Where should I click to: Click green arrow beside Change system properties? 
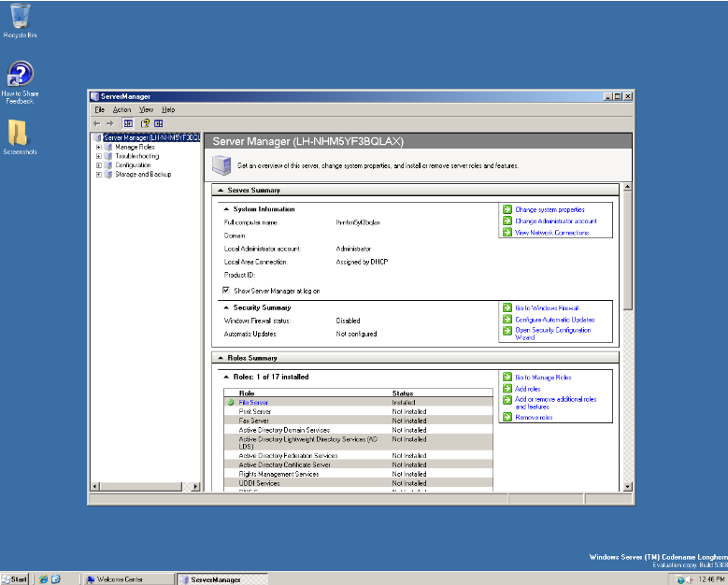pos(507,209)
